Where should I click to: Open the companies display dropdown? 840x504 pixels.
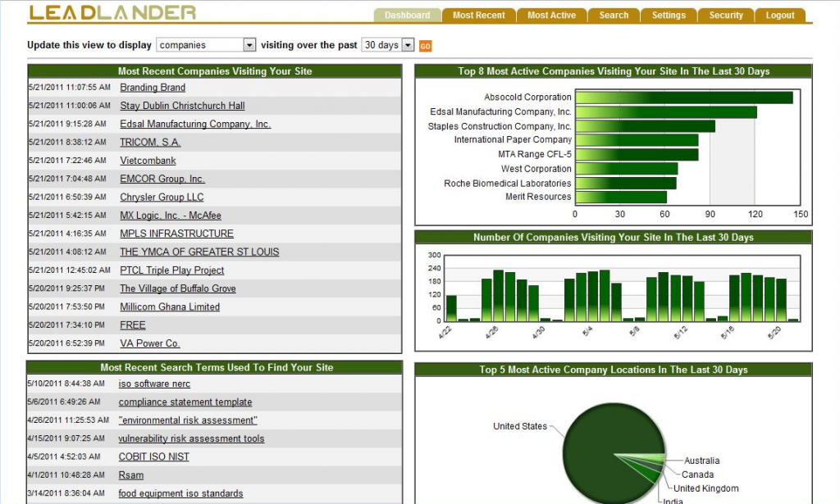(206, 45)
